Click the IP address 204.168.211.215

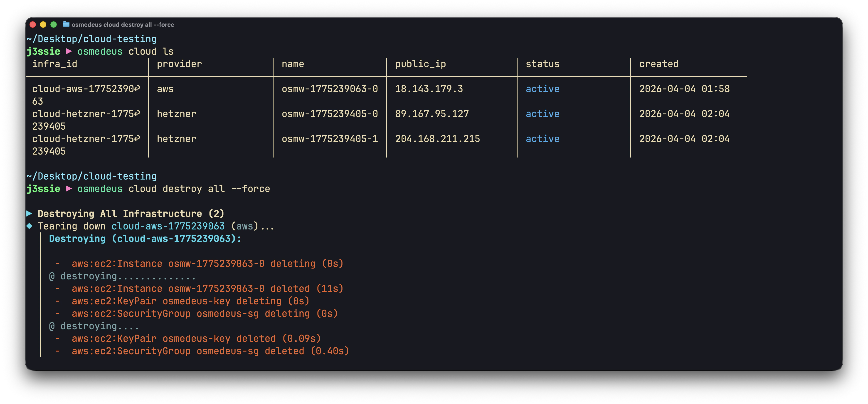(x=437, y=138)
